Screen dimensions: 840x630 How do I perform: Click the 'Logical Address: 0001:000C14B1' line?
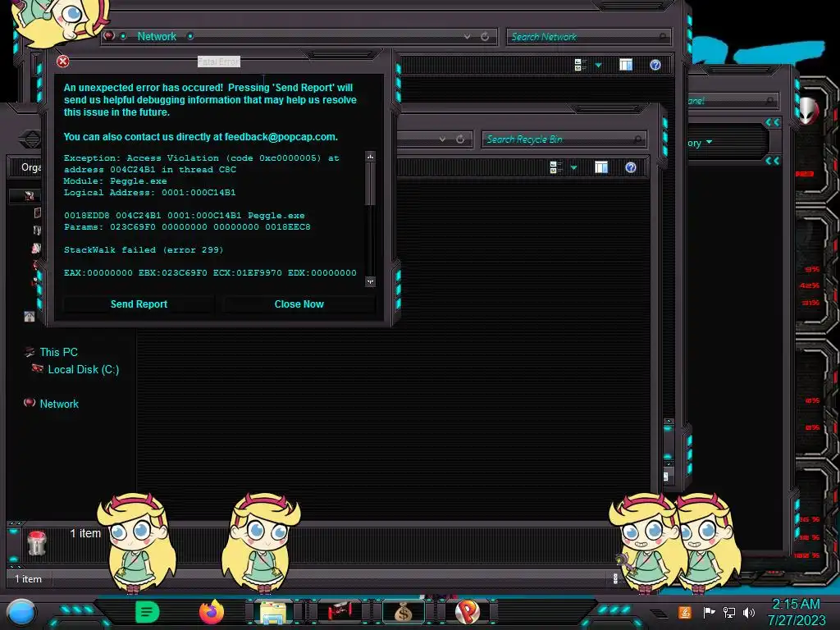[x=149, y=192]
